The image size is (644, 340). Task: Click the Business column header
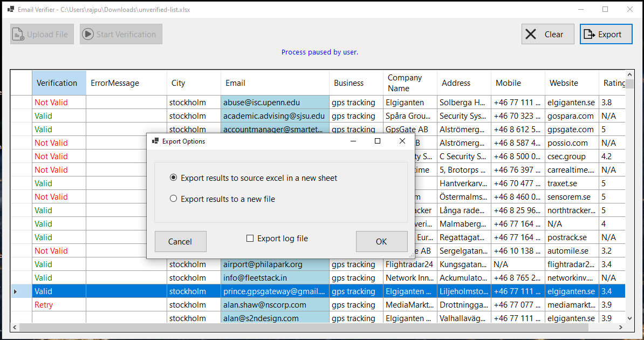356,83
